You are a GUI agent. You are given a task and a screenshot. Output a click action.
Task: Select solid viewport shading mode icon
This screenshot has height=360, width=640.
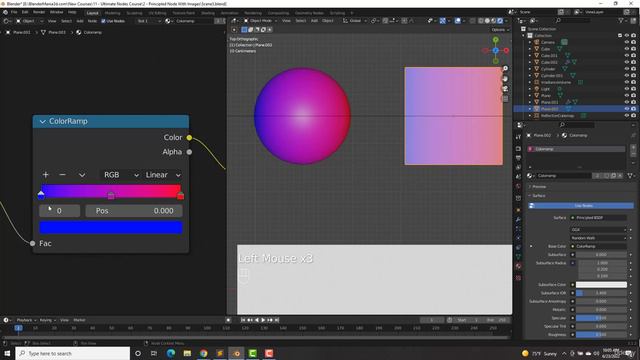(x=487, y=21)
